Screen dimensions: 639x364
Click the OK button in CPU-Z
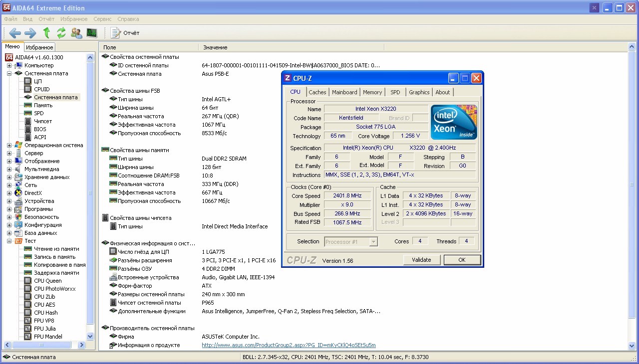click(x=462, y=260)
